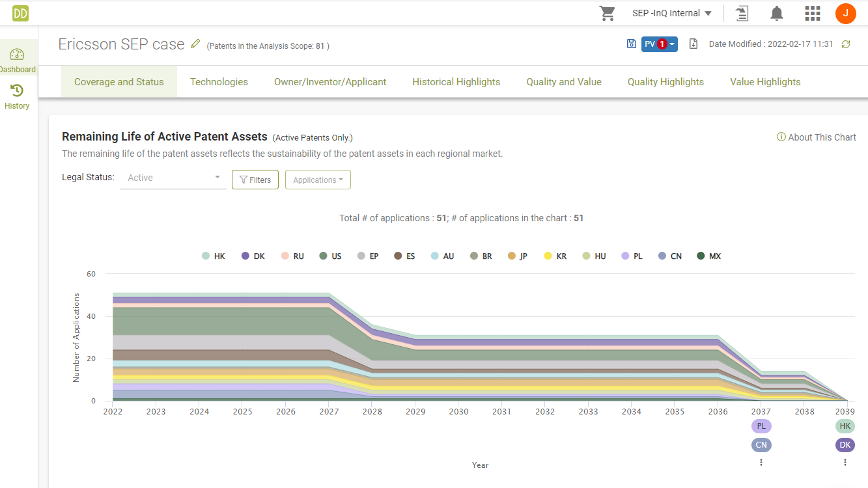Screen dimensions: 868x488
Task: Click the 2028 x-axis label
Action: pos(372,411)
